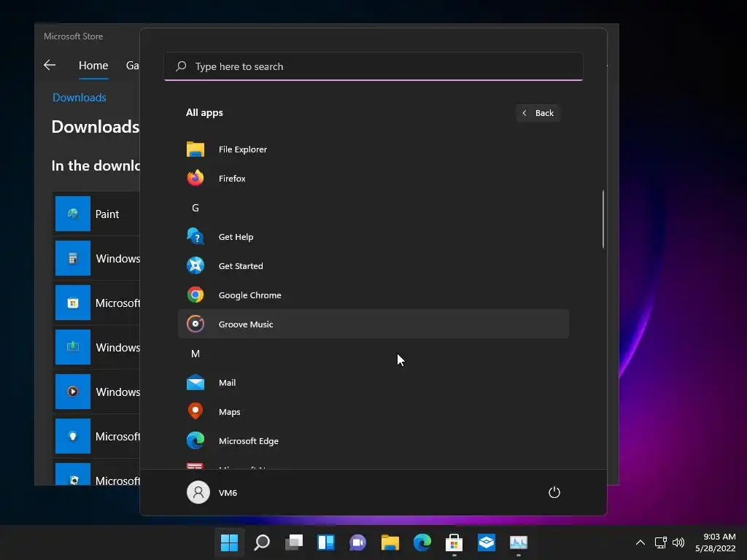Image resolution: width=747 pixels, height=560 pixels.
Task: Launch Microsoft Edge from the All apps list
Action: 373,441
